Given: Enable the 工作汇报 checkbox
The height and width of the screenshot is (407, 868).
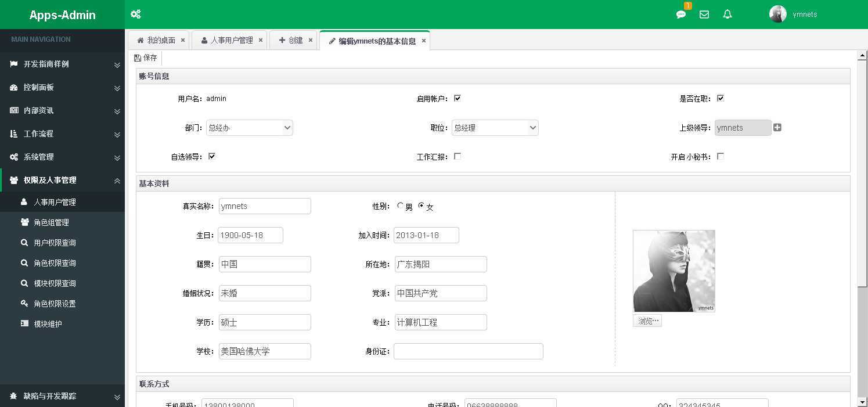Looking at the screenshot, I should pyautogui.click(x=457, y=156).
